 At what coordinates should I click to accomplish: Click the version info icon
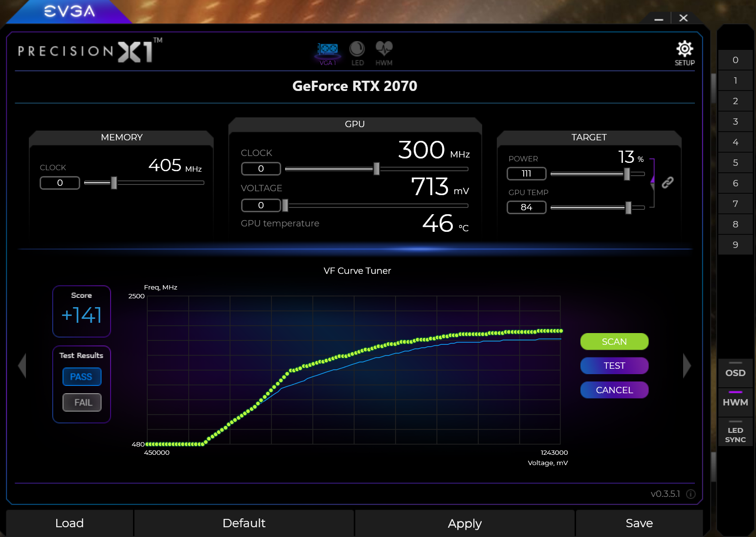(691, 494)
